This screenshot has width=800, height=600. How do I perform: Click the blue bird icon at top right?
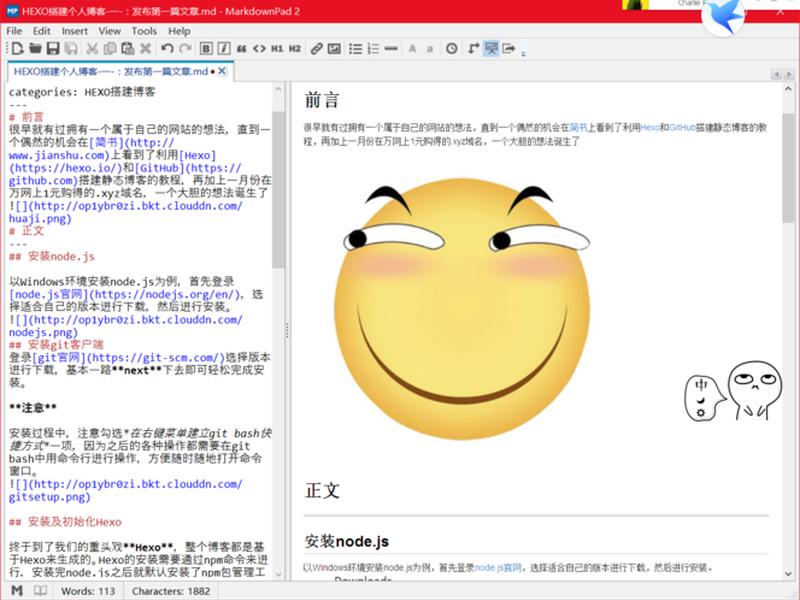click(723, 16)
